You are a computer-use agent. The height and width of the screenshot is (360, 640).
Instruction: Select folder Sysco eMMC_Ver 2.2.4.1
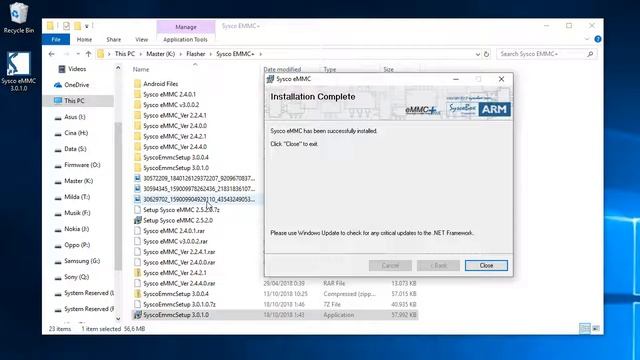(175, 116)
